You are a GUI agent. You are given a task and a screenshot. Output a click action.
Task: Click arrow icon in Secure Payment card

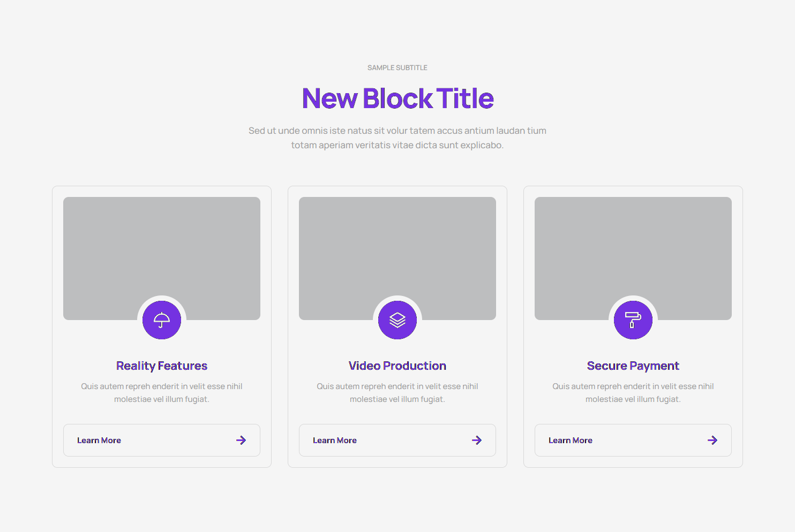[x=712, y=440]
